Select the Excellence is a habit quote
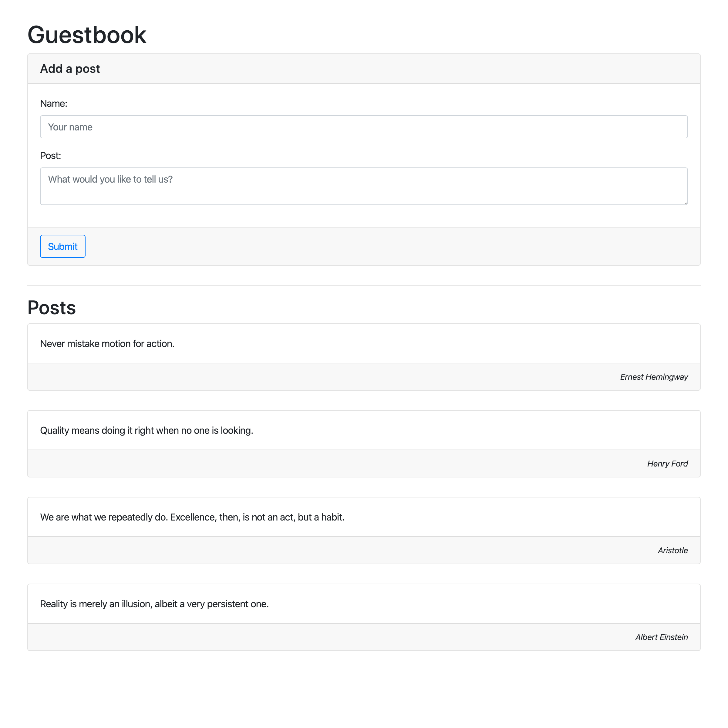The height and width of the screenshot is (728, 728). click(x=192, y=517)
